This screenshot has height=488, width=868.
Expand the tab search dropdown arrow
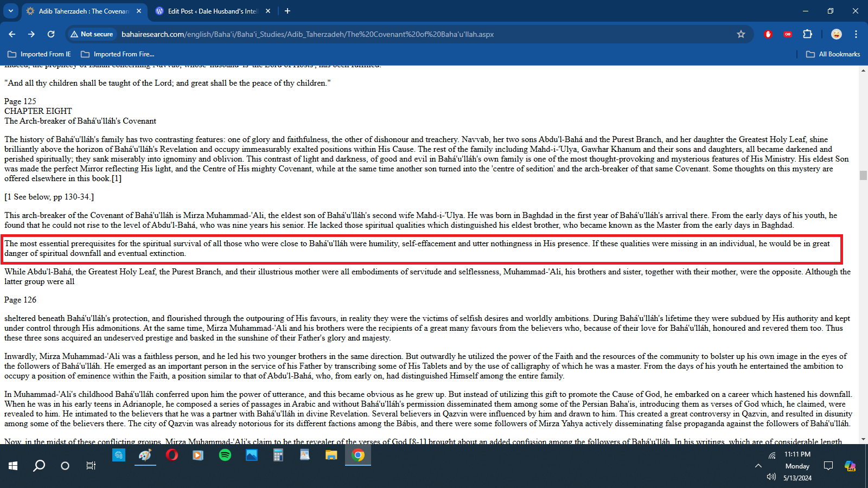pyautogui.click(x=11, y=11)
